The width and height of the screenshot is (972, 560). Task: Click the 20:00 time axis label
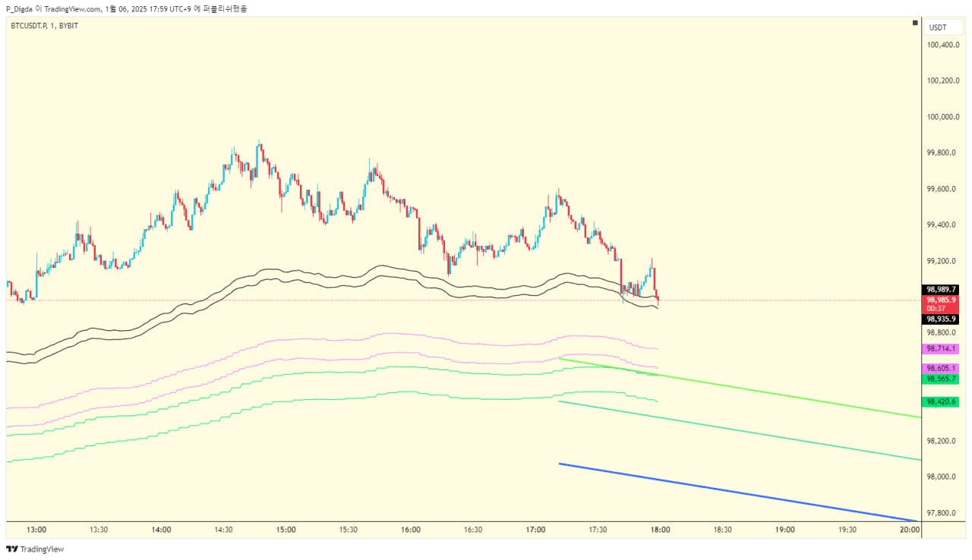[910, 530]
